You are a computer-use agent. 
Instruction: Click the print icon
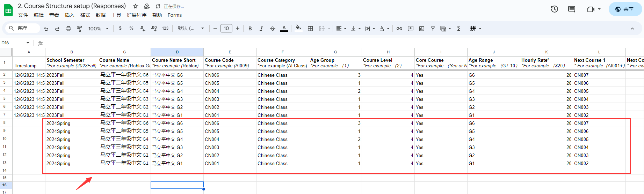pyautogui.click(x=68, y=29)
